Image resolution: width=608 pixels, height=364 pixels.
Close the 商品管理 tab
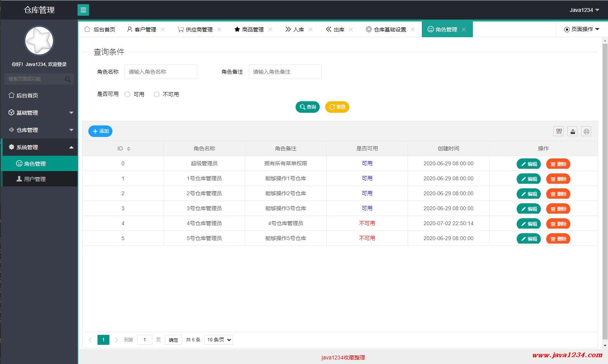(x=270, y=30)
